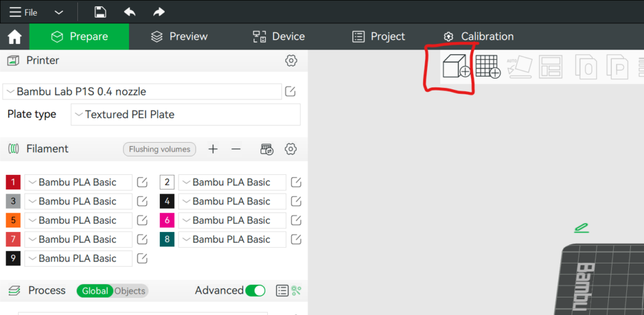Image resolution: width=644 pixels, height=315 pixels.
Task: Toggle the Advanced mode switch
Action: 255,290
